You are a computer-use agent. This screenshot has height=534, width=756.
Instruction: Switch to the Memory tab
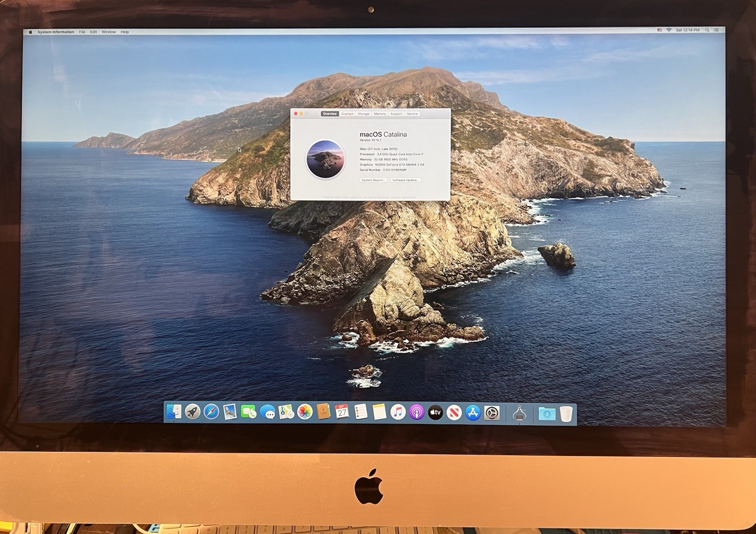tap(380, 114)
